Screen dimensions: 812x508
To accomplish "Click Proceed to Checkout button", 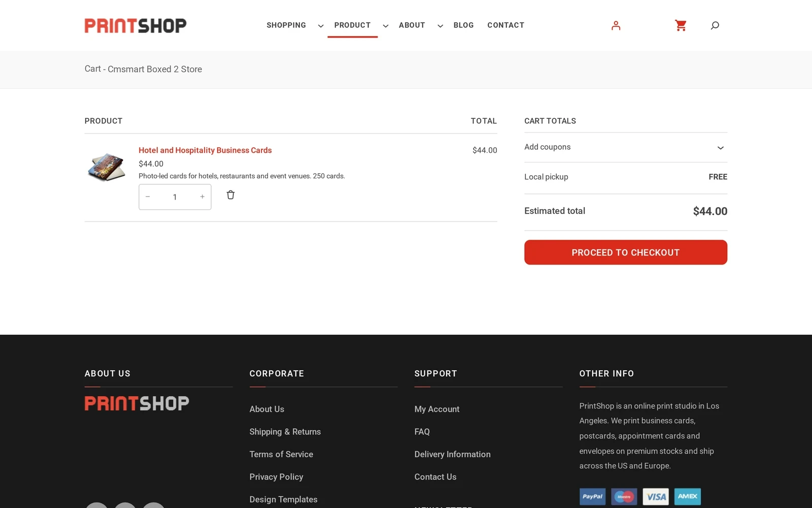I will [625, 252].
